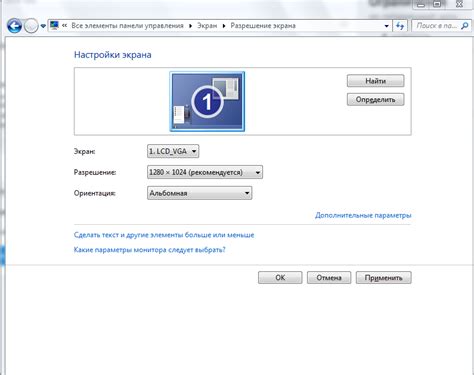This screenshot has height=375, width=474.
Task: Click Все элементы панели управления breadcrumb
Action: click(127, 26)
